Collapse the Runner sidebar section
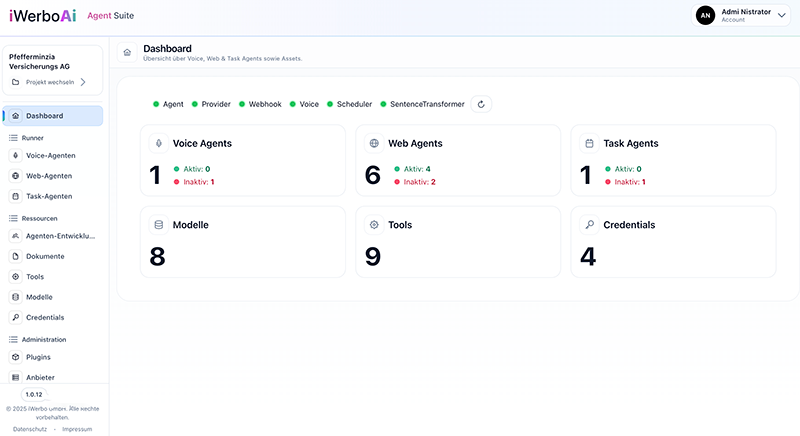800x436 pixels. click(33, 137)
